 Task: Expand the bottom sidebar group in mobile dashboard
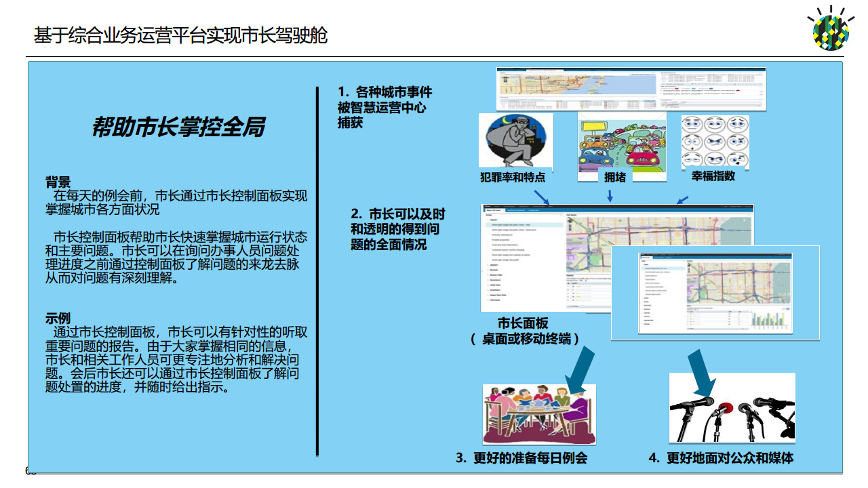[x=643, y=324]
